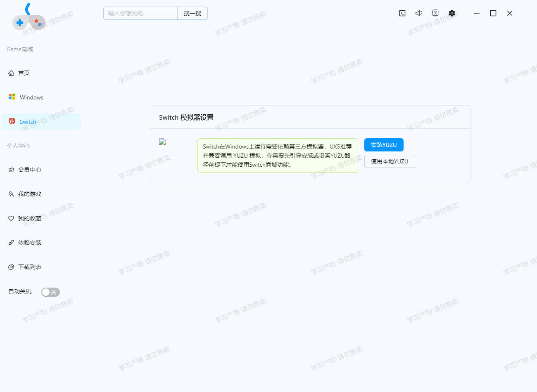Close the application window
The image size is (537, 392).
pos(510,13)
